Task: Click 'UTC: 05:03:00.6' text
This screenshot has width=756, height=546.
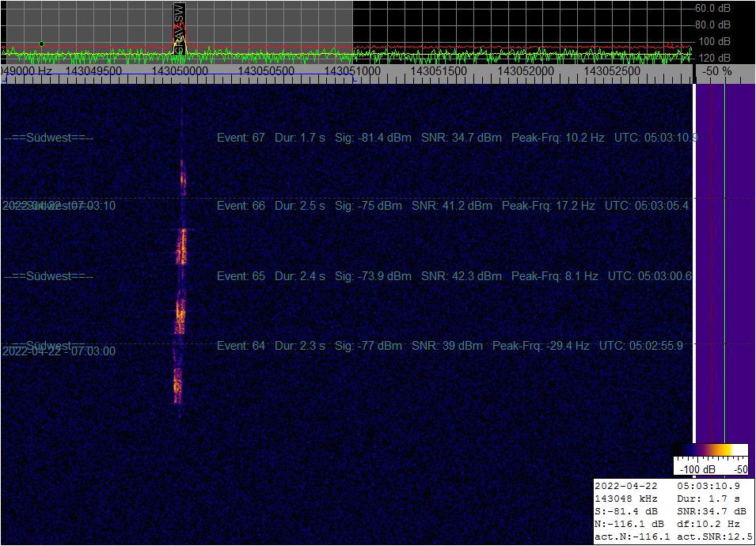Action: [x=649, y=276]
